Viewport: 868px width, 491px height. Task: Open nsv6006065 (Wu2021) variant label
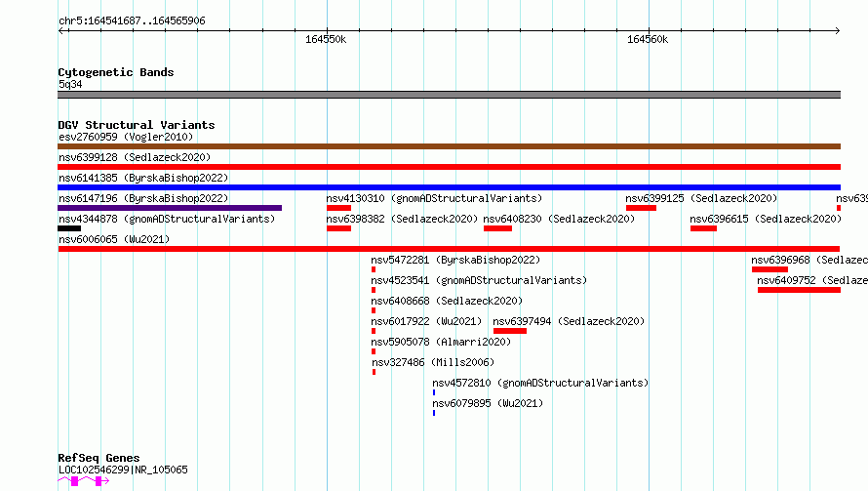pyautogui.click(x=114, y=239)
